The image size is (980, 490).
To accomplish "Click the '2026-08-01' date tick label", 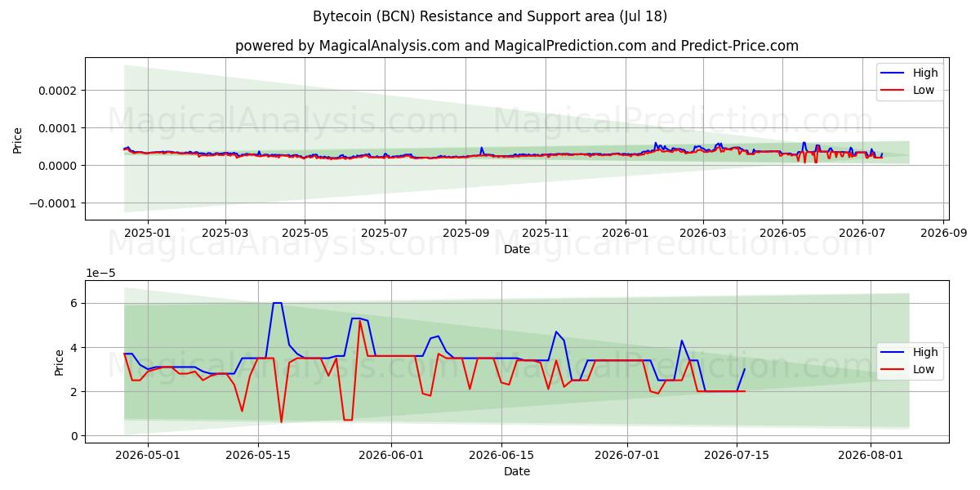I will [x=871, y=456].
